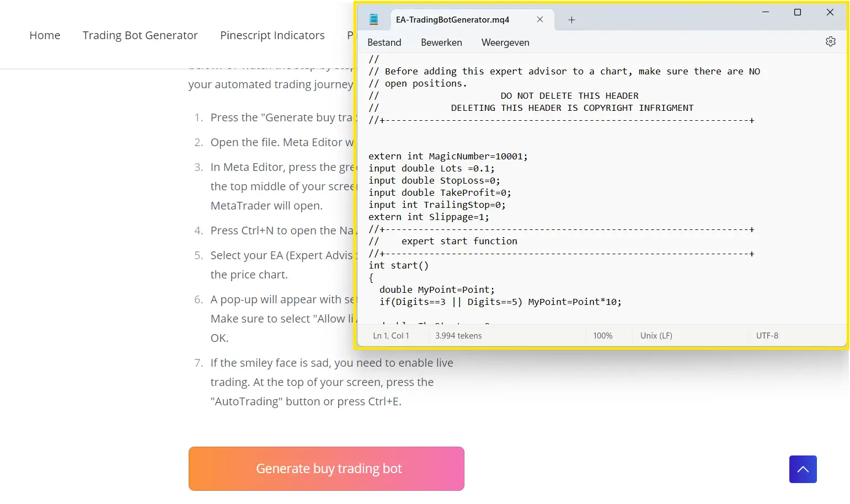Click the line 'input double TakeProfit=0;'
Screen dimensions: 850x504
point(440,193)
